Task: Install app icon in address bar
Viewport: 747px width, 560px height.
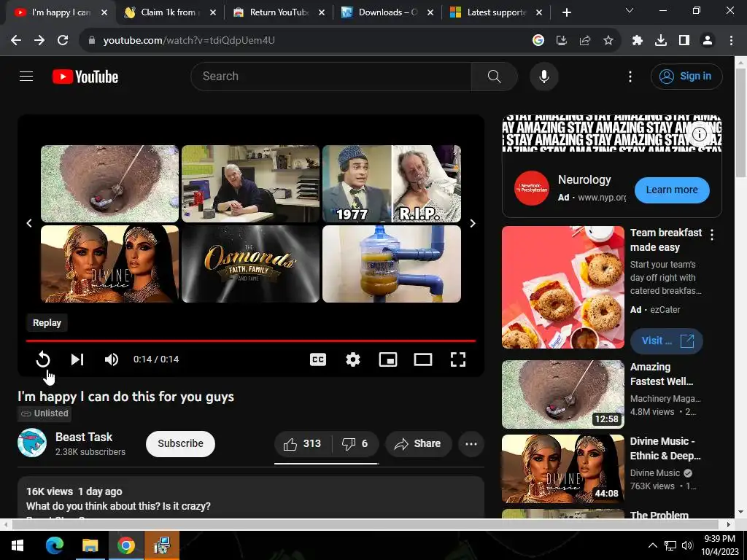Action: [562, 41]
